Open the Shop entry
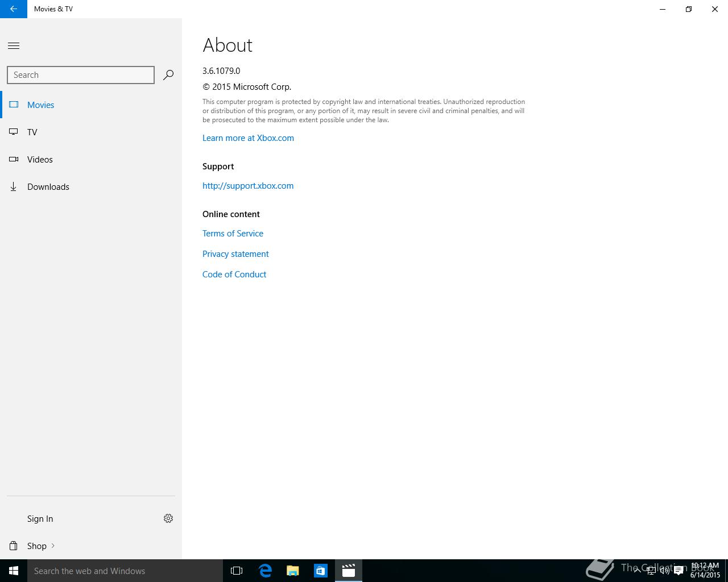Screen dimensions: 728x582 (x=91, y=546)
